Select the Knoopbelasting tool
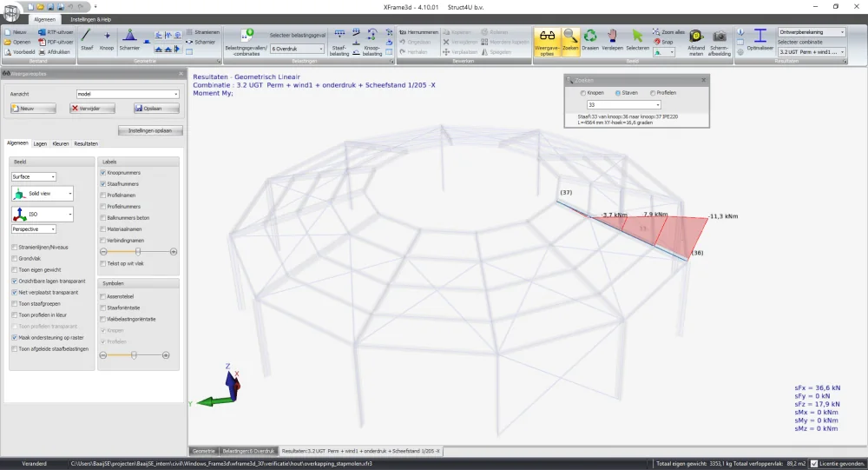Image resolution: width=868 pixels, height=470 pixels. 372,42
